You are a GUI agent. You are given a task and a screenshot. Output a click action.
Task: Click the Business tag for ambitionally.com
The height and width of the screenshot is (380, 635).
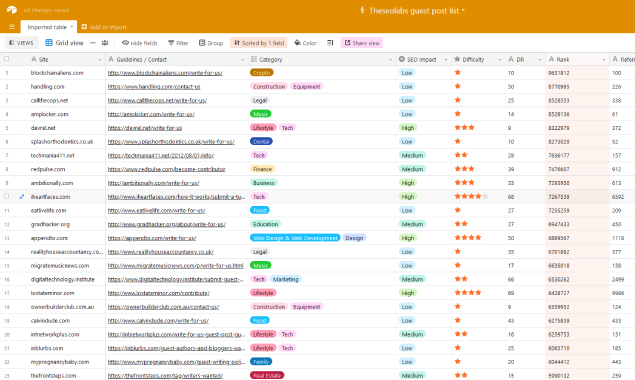264,183
